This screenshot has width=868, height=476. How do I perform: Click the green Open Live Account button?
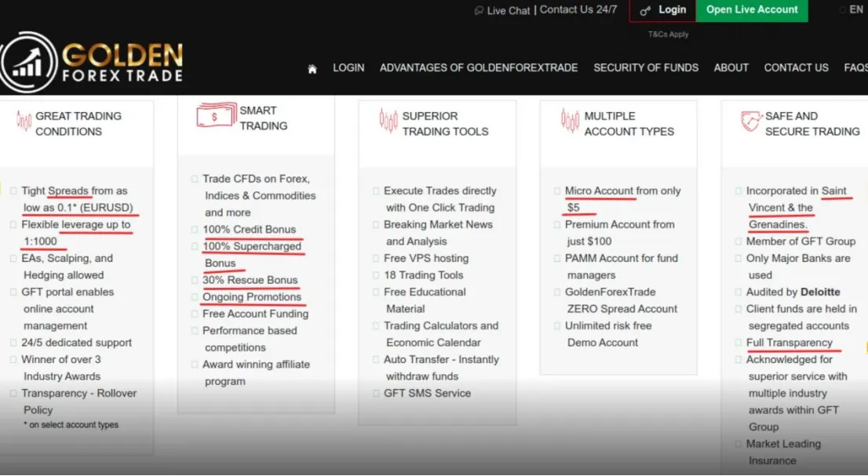[x=752, y=10]
